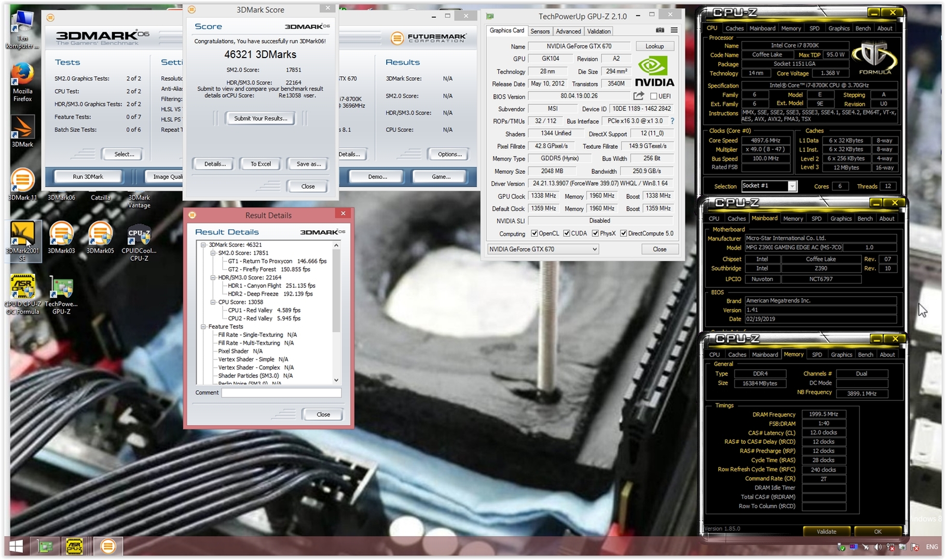Image resolution: width=946 pixels, height=560 pixels.
Task: Click the BIOS version share icon in GPU-Z
Action: click(639, 96)
